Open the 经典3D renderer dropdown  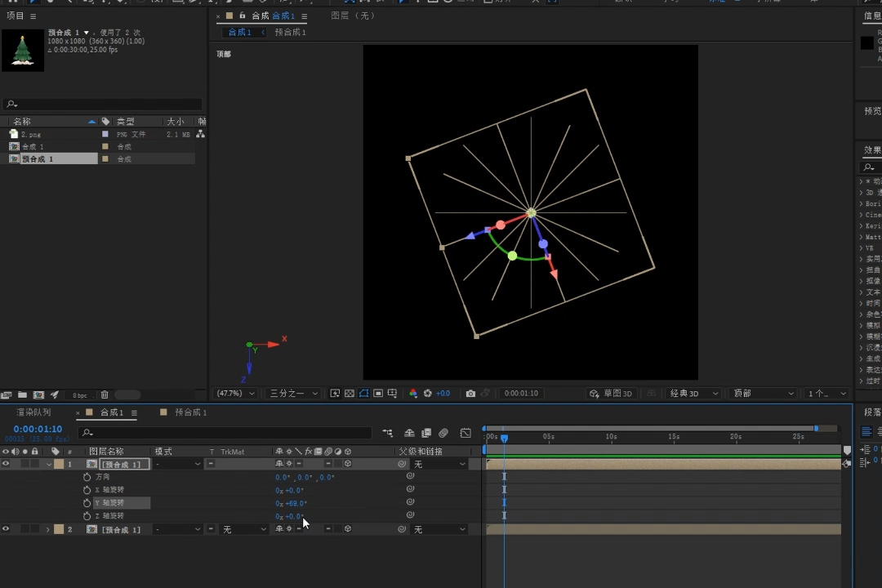[693, 394]
